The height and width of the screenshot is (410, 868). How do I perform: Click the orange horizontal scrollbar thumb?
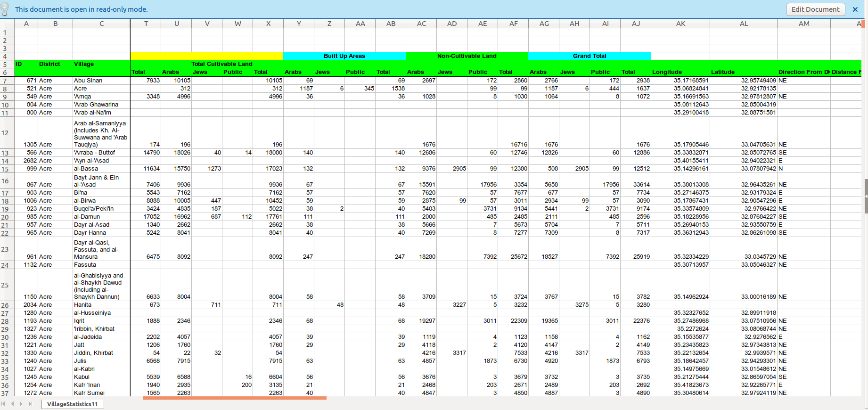234,398
